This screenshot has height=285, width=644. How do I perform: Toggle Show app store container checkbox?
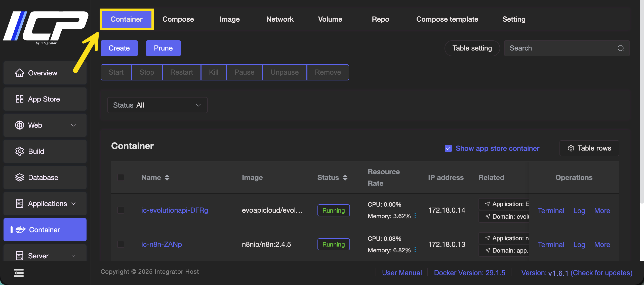point(448,148)
